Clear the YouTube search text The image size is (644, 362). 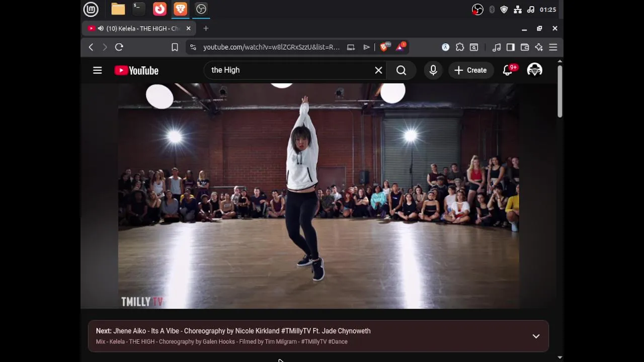(378, 70)
